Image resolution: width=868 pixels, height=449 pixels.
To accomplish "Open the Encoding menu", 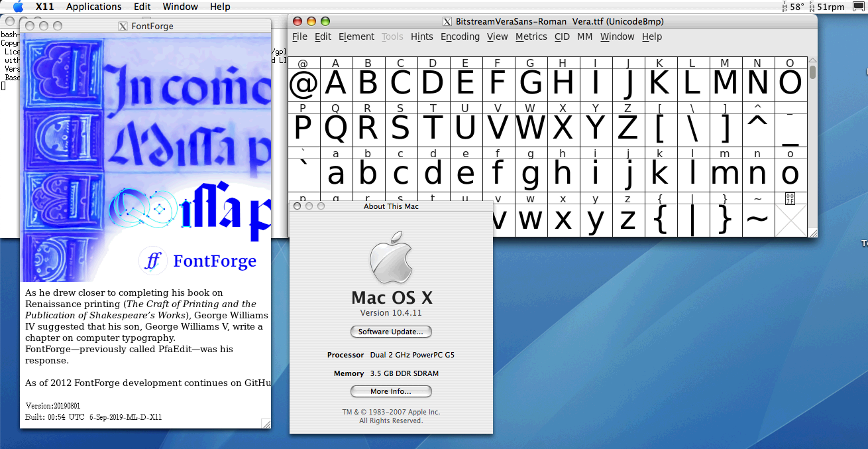I will [x=460, y=36].
